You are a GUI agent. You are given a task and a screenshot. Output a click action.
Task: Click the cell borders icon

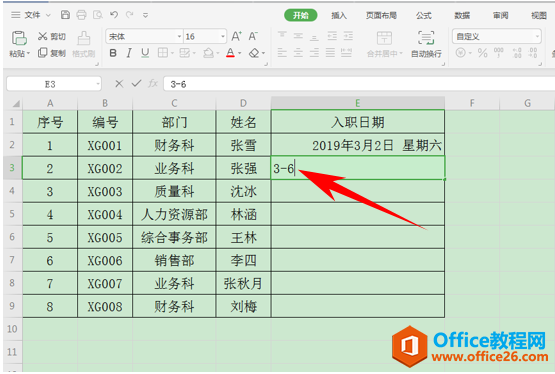click(163, 53)
